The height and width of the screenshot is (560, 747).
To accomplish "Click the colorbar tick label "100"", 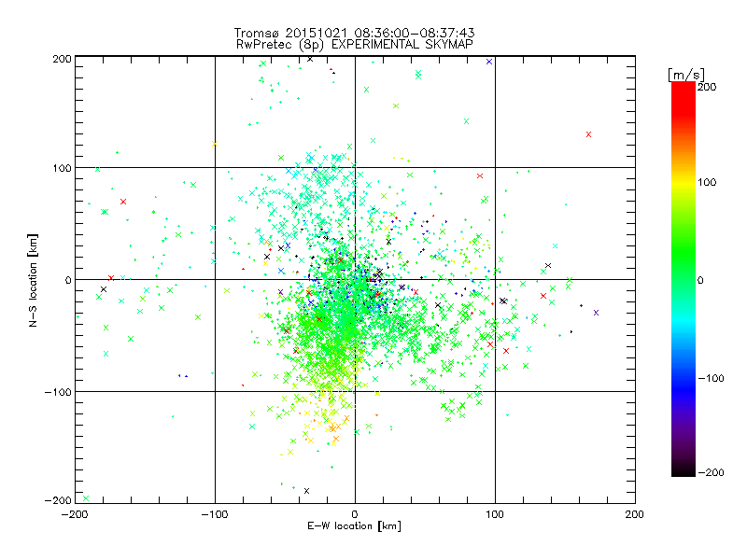I will click(x=707, y=182).
